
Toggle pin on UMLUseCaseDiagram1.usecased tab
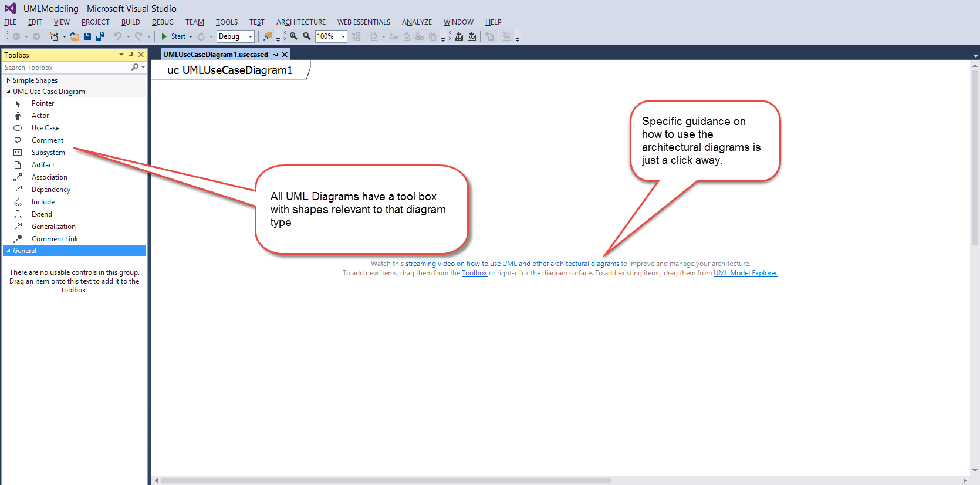coord(275,55)
